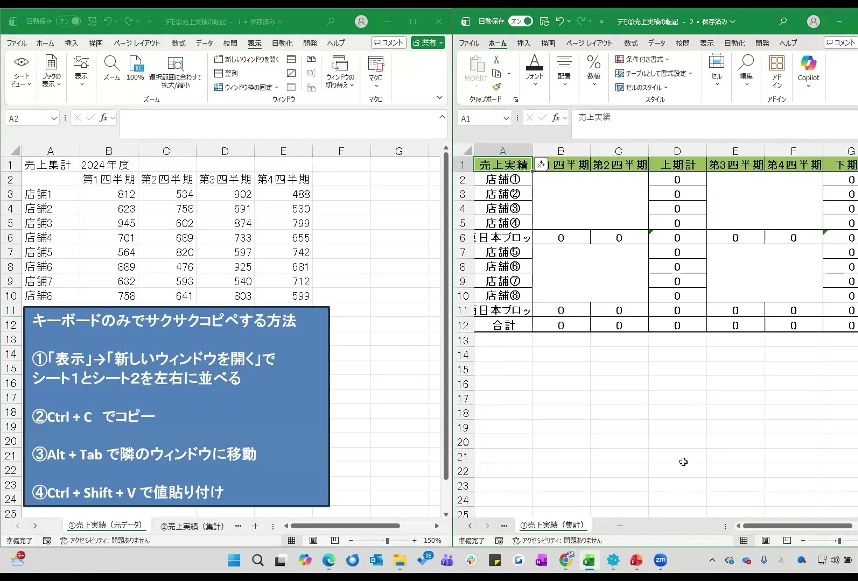Click the Share (共有) button in left window
Screen dimensions: 858x582
(428, 43)
